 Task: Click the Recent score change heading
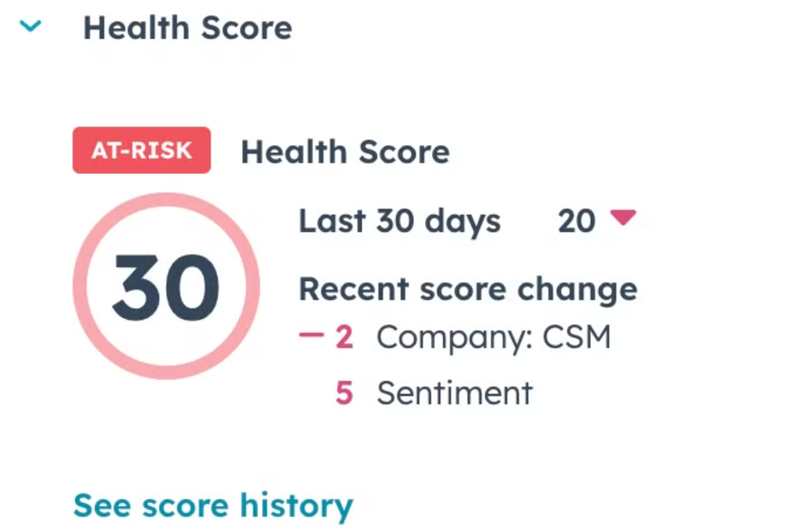(467, 290)
